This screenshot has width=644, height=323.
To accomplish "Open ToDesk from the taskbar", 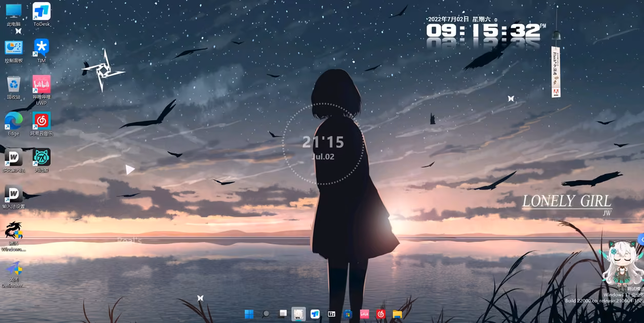I will (315, 314).
